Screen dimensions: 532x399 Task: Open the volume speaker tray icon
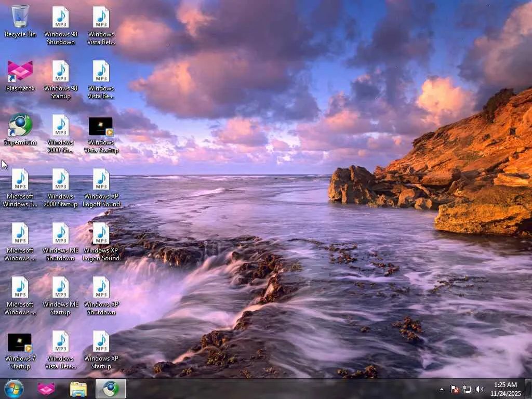[x=479, y=389]
